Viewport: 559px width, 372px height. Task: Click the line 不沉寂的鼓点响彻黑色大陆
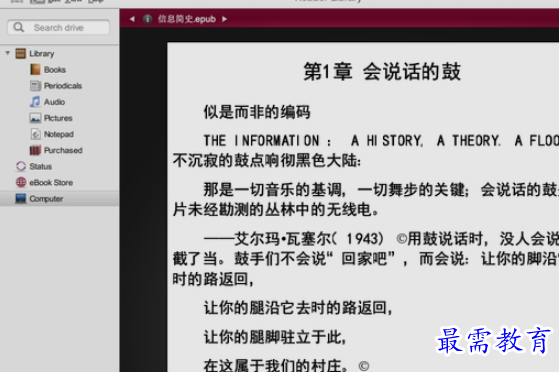click(267, 160)
